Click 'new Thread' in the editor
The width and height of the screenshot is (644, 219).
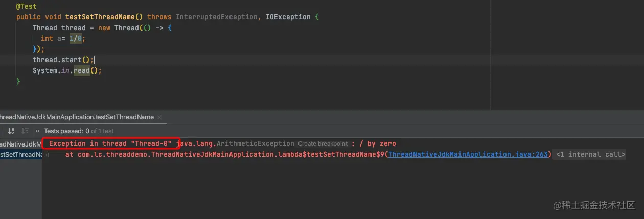click(119, 28)
